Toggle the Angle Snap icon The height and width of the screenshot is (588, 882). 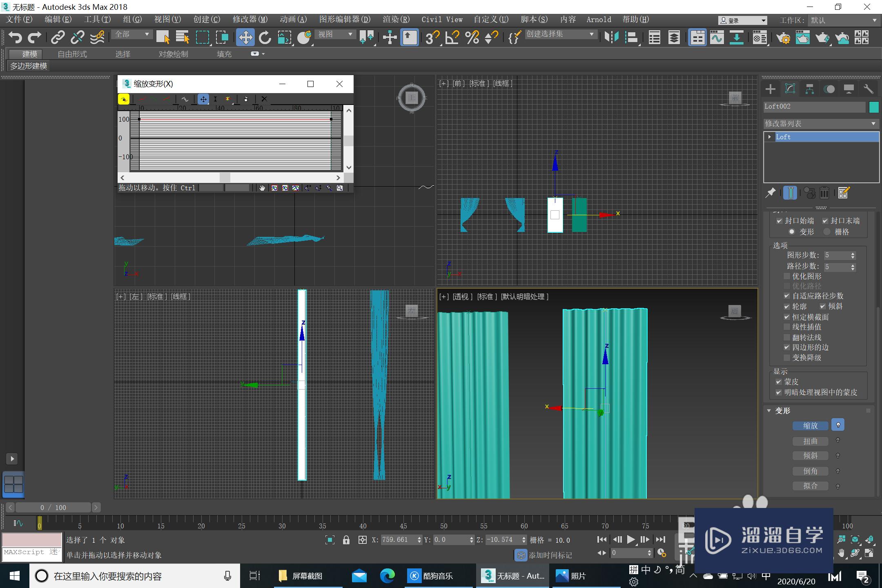coord(452,38)
